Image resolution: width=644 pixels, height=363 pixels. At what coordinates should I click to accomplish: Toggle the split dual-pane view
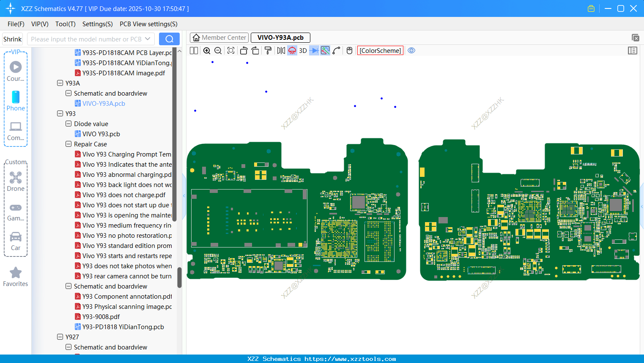point(194,51)
